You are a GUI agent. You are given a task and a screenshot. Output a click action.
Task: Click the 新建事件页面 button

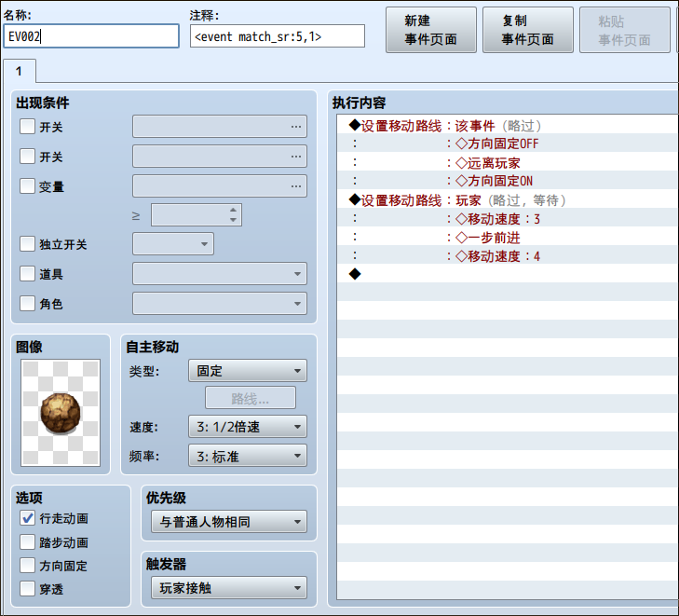point(431,30)
